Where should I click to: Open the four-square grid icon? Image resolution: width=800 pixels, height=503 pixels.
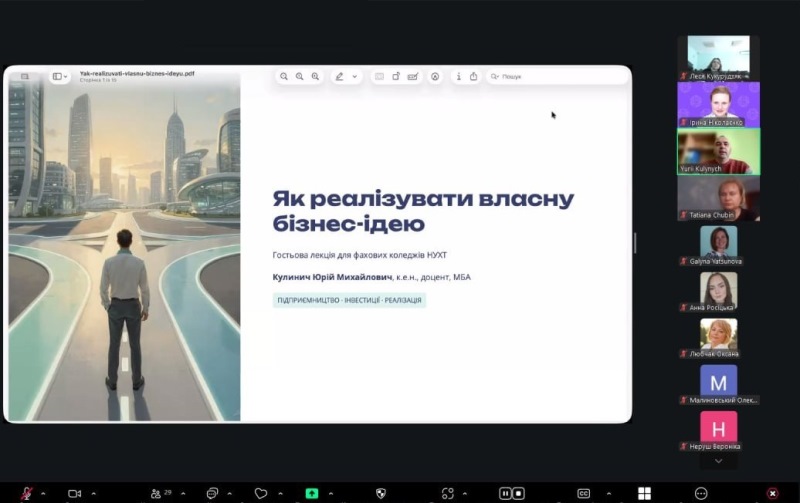644,493
